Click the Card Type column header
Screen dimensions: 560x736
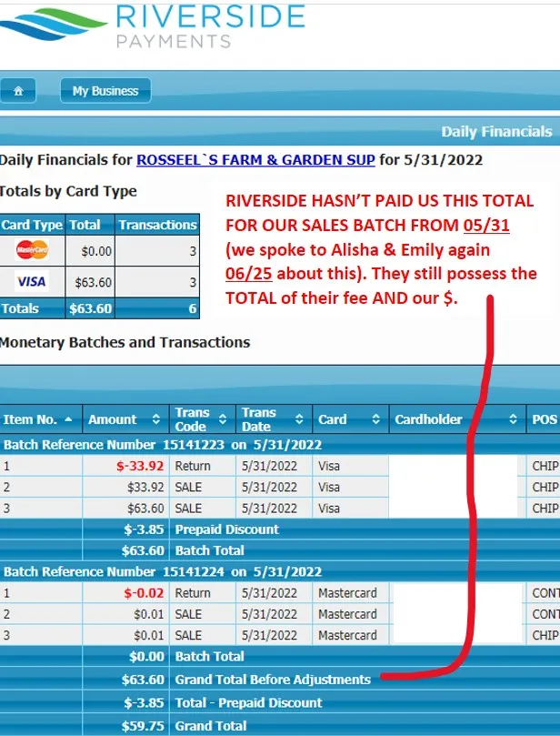[x=32, y=225]
